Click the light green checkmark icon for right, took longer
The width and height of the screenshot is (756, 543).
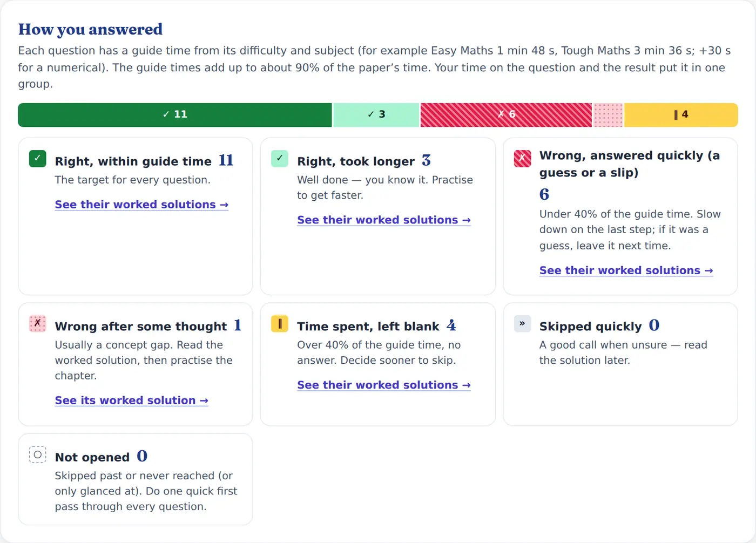(280, 159)
